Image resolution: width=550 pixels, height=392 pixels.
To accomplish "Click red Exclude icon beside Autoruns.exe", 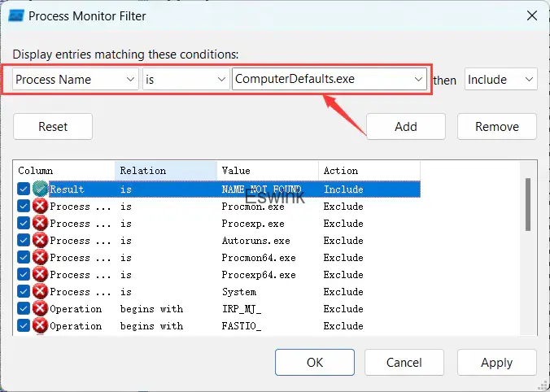I will (x=40, y=240).
